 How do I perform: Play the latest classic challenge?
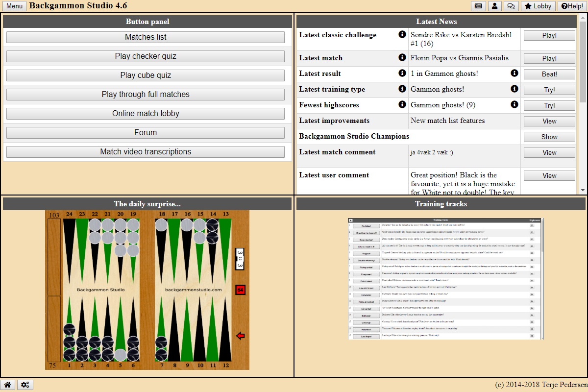coord(549,36)
